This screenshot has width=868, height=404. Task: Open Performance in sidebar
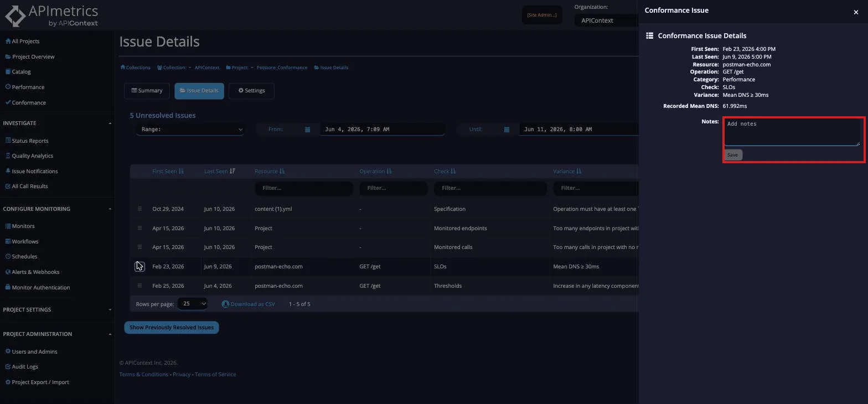click(25, 87)
